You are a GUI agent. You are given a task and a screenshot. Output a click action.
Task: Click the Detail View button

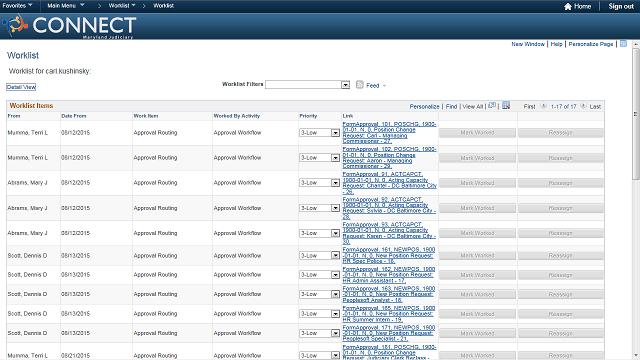tap(21, 87)
